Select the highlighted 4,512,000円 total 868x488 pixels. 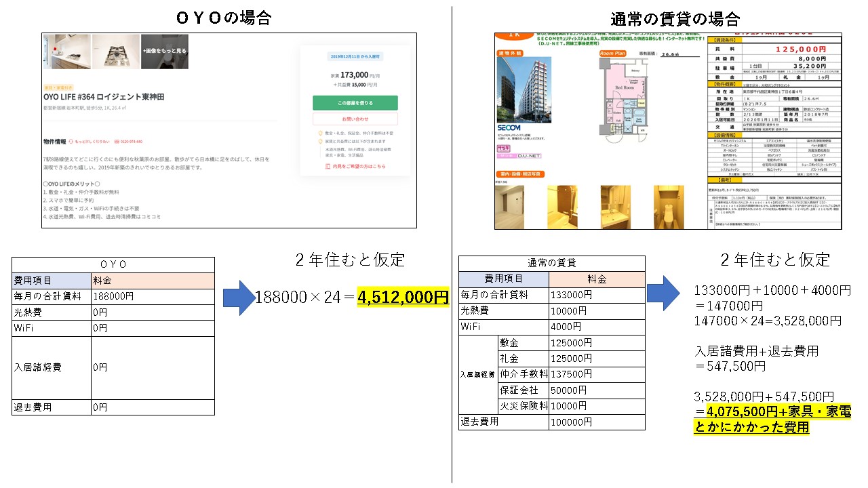pyautogui.click(x=403, y=298)
